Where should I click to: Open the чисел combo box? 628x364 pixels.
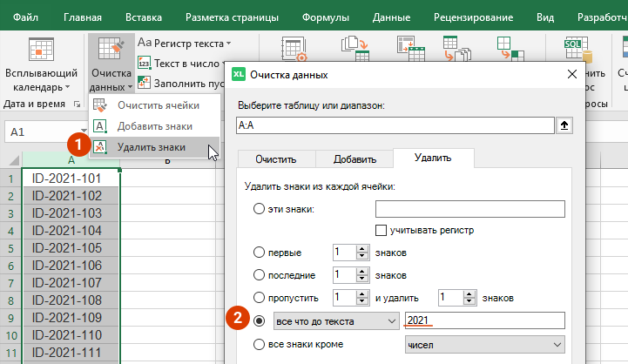coord(557,346)
